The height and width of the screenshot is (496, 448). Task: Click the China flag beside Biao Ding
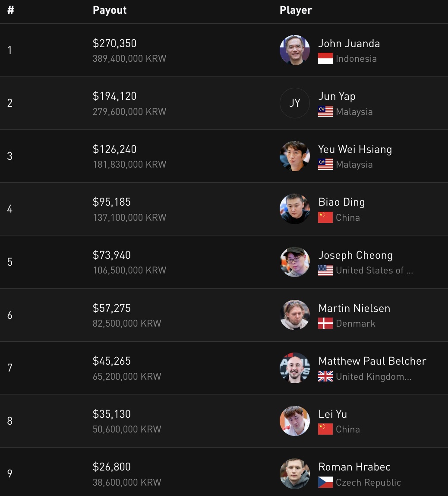click(x=325, y=217)
